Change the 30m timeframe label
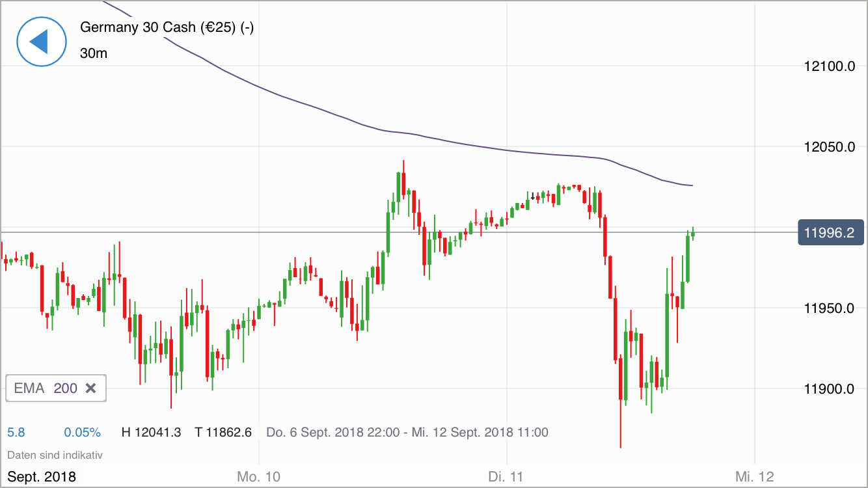The width and height of the screenshot is (868, 488). coord(94,53)
